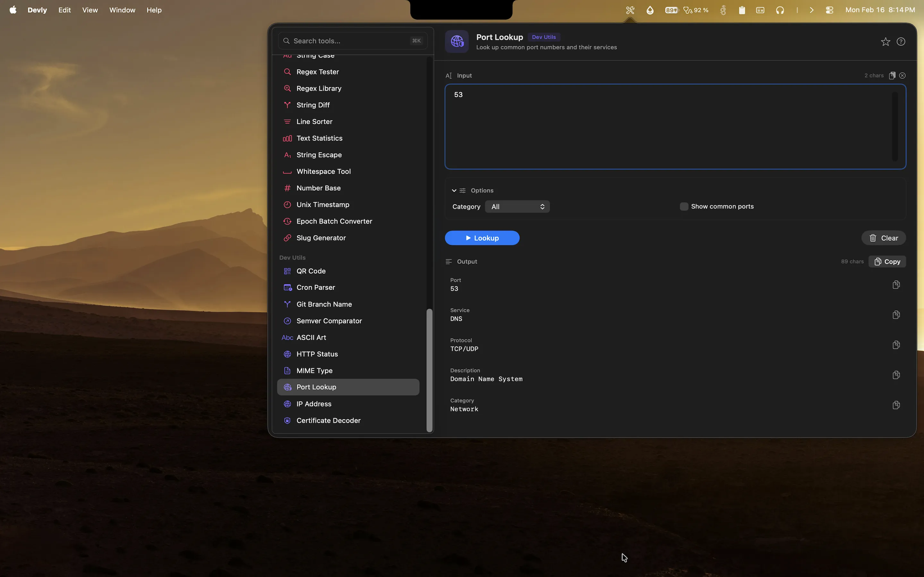Open the Category All dropdown

click(x=517, y=206)
